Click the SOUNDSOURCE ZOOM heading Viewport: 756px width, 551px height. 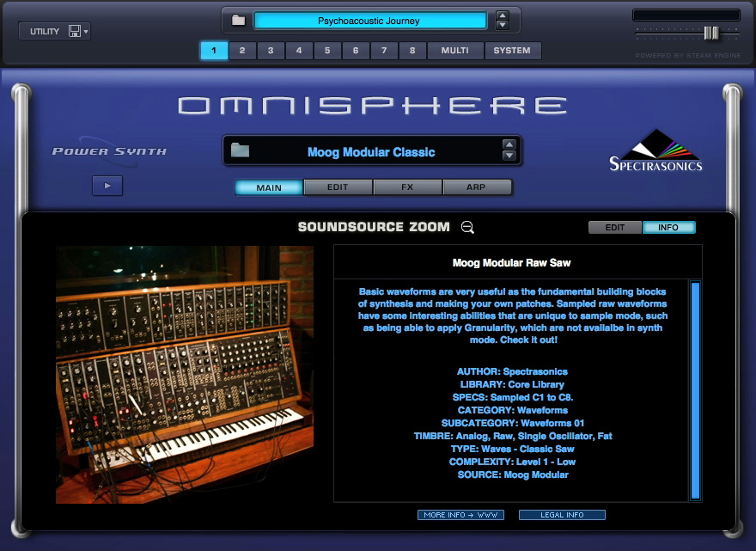pos(374,227)
